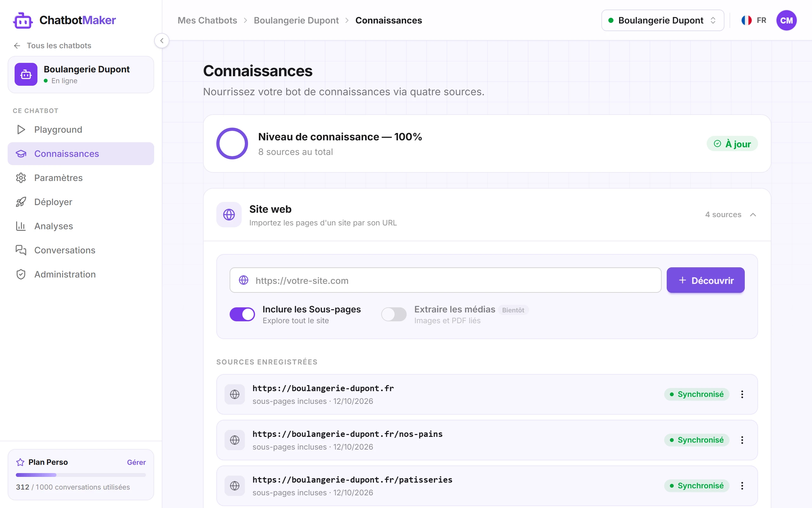The image size is (812, 508).
Task: Click the Gérer plan link
Action: 136,462
